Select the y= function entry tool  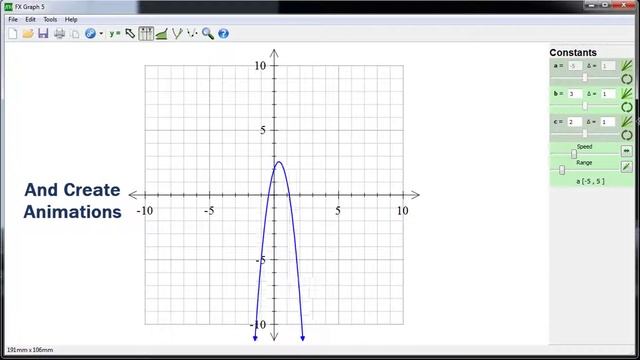[115, 33]
